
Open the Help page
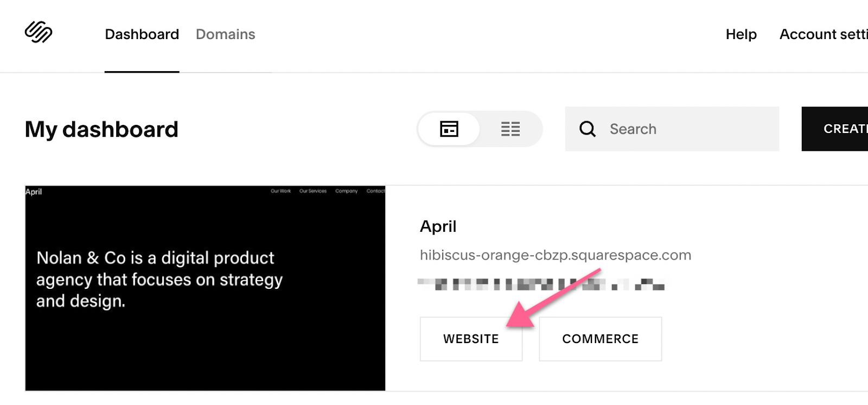coord(741,34)
